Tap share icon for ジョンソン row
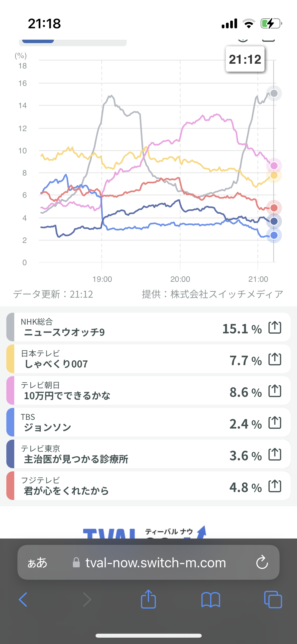This screenshot has width=297, height=644. tap(275, 423)
